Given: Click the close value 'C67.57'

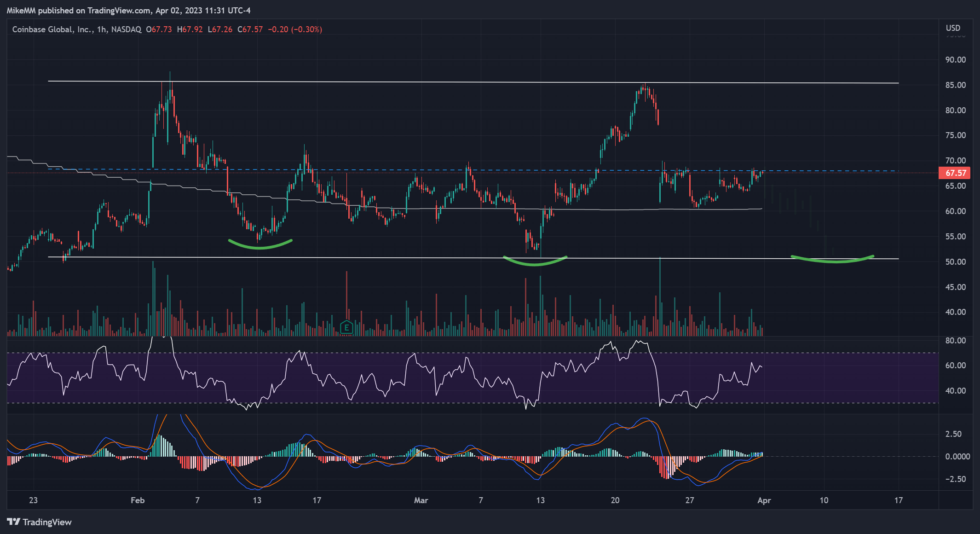Looking at the screenshot, I should (x=250, y=29).
